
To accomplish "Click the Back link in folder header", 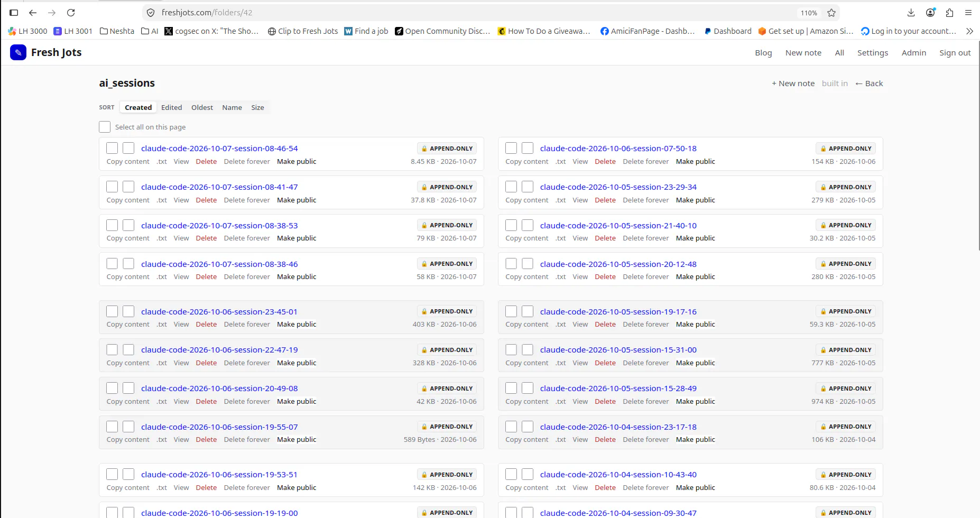I will click(x=869, y=84).
